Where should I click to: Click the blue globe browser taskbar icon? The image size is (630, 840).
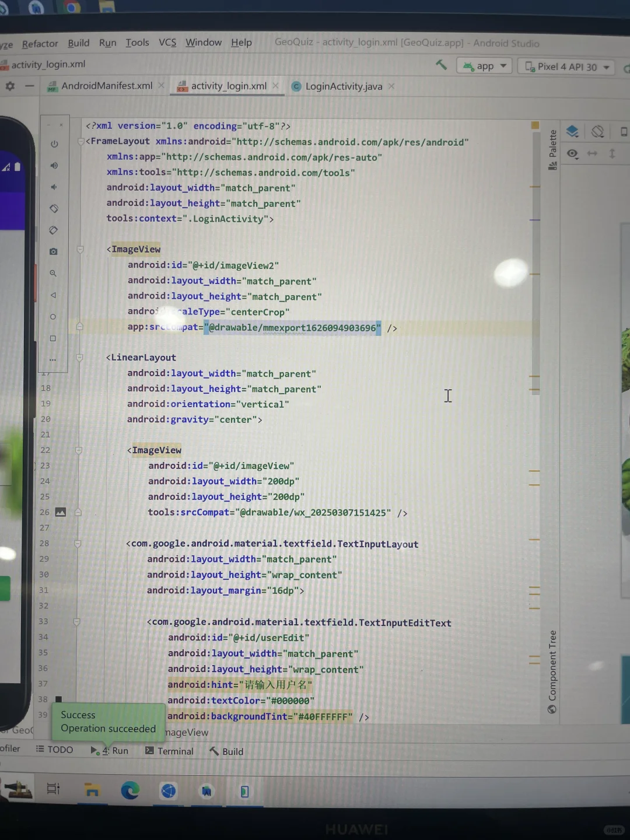tap(169, 791)
